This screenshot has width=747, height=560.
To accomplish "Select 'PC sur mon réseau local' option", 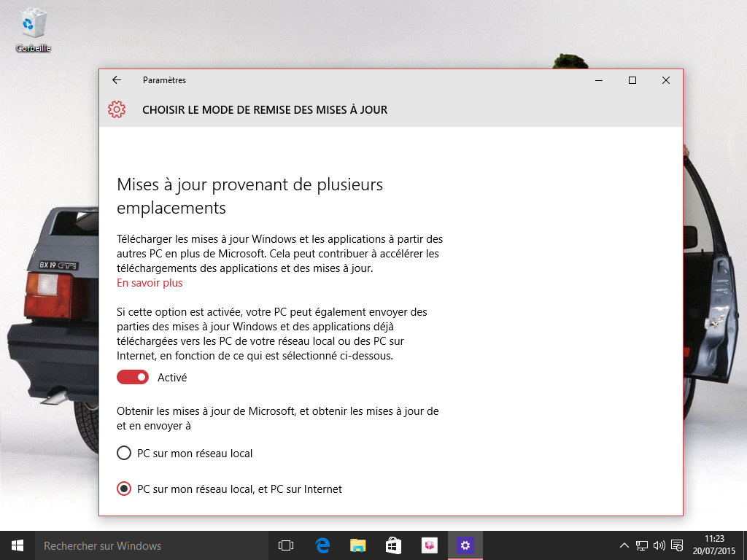I will tap(123, 453).
